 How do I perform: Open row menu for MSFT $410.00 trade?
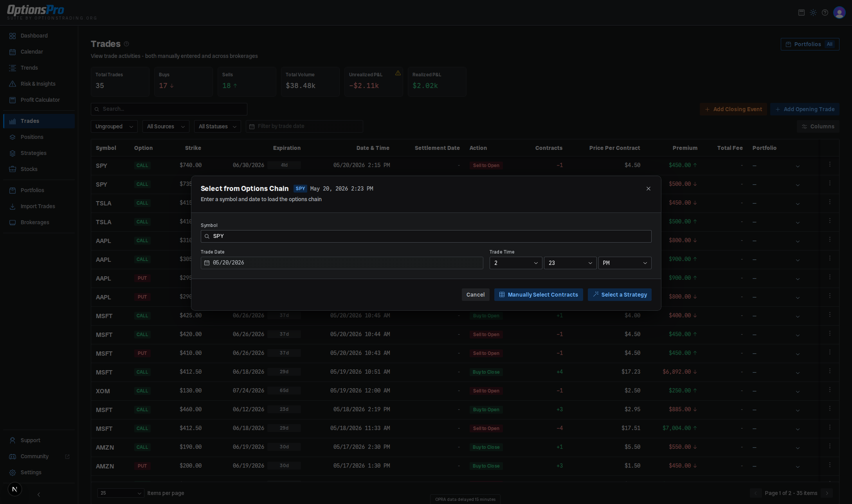(830, 353)
